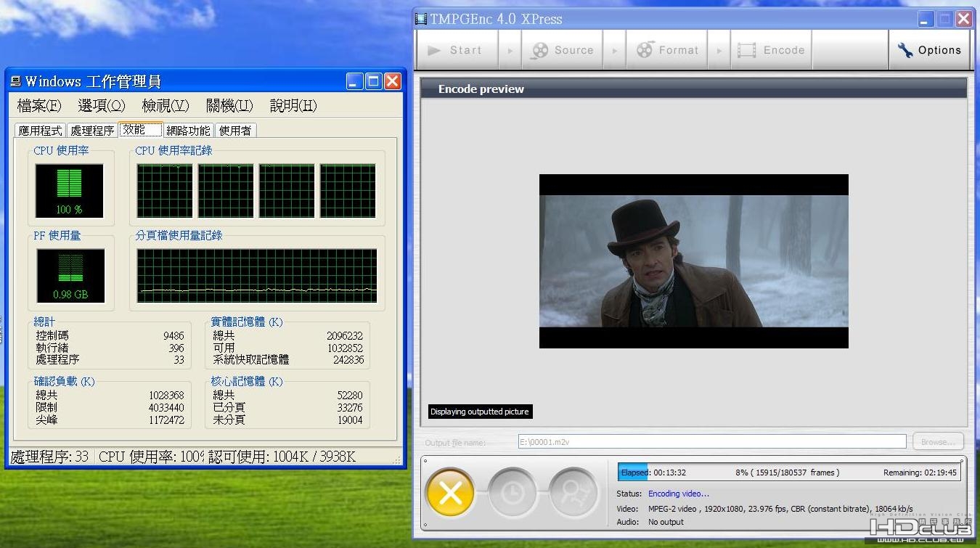
Task: Open the Source stage in TMPGEnc
Action: click(x=563, y=50)
